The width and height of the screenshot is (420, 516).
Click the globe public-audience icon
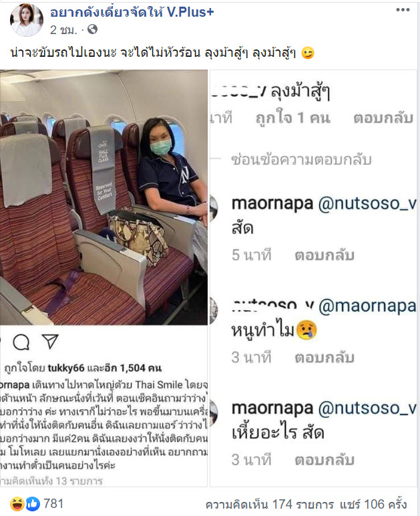point(92,29)
